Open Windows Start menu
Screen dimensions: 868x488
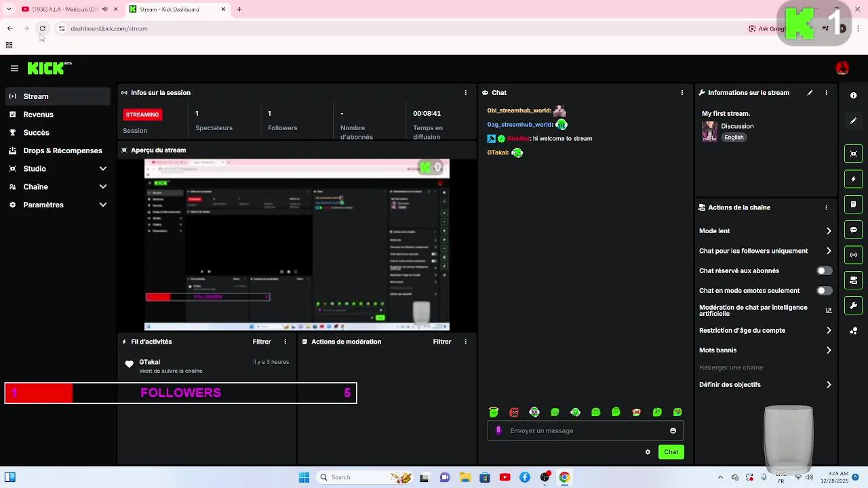(x=304, y=477)
